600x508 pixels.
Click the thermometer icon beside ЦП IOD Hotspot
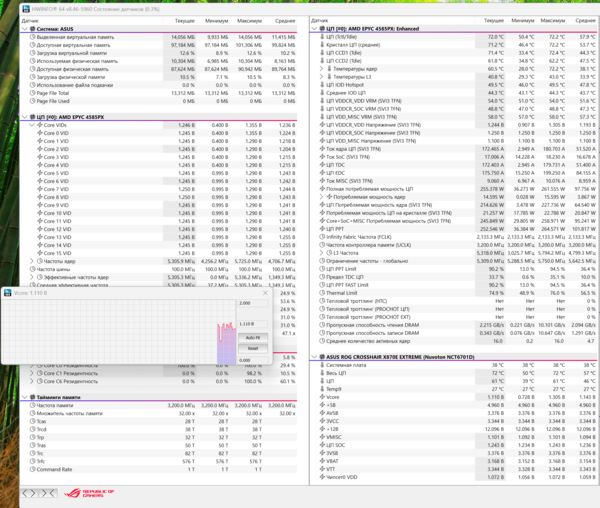point(322,85)
